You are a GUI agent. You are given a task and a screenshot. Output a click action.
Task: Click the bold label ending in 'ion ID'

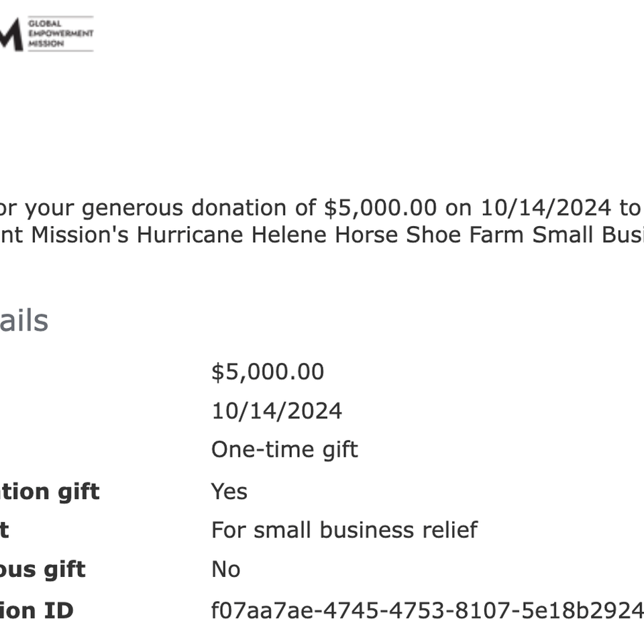[36, 610]
